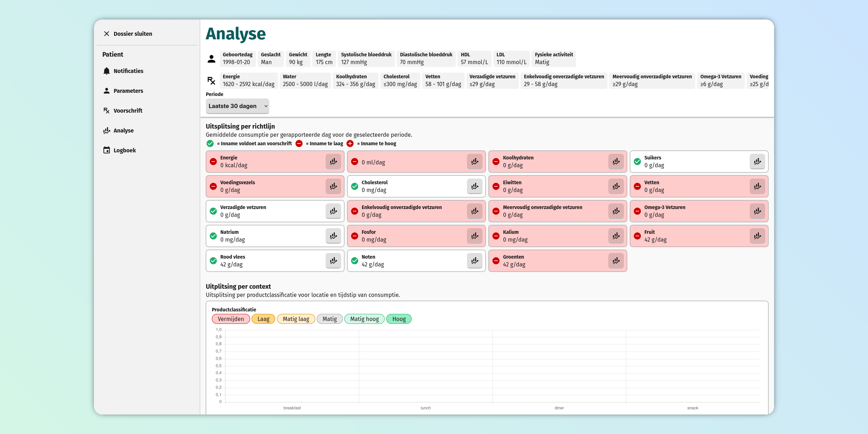Image resolution: width=868 pixels, height=434 pixels.
Task: Toggle the Vermijden classification chip
Action: click(x=231, y=319)
